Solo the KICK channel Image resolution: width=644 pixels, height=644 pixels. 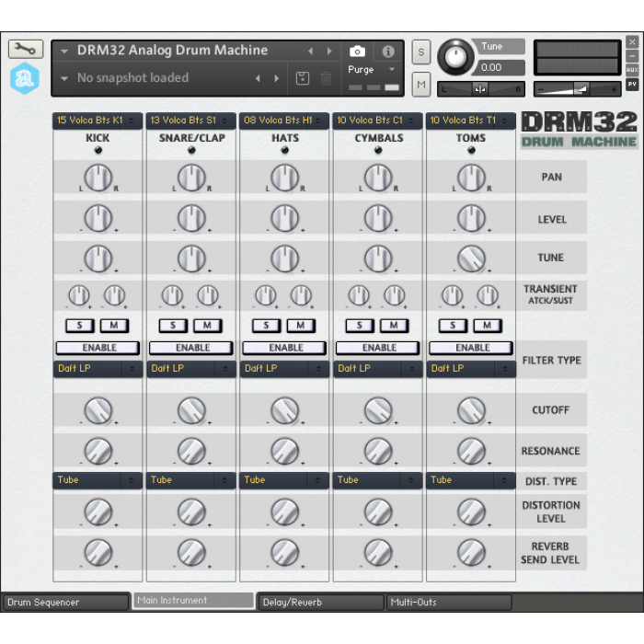(80, 326)
